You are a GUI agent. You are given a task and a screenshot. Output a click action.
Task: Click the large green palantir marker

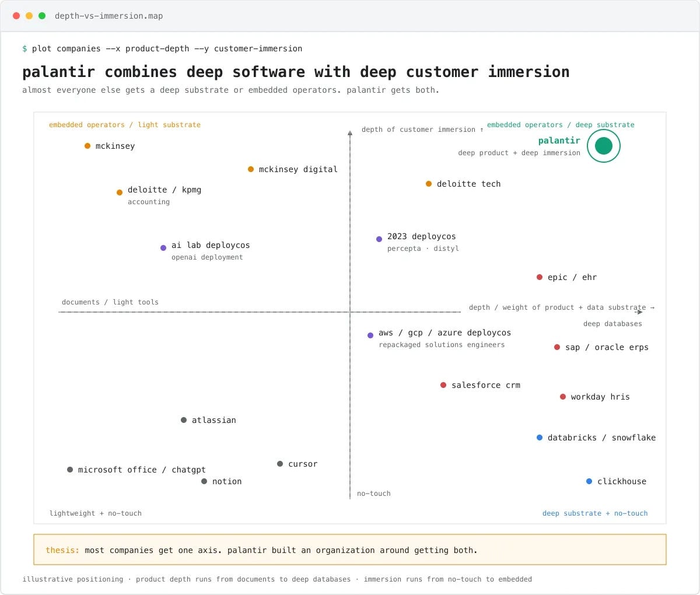tap(604, 146)
